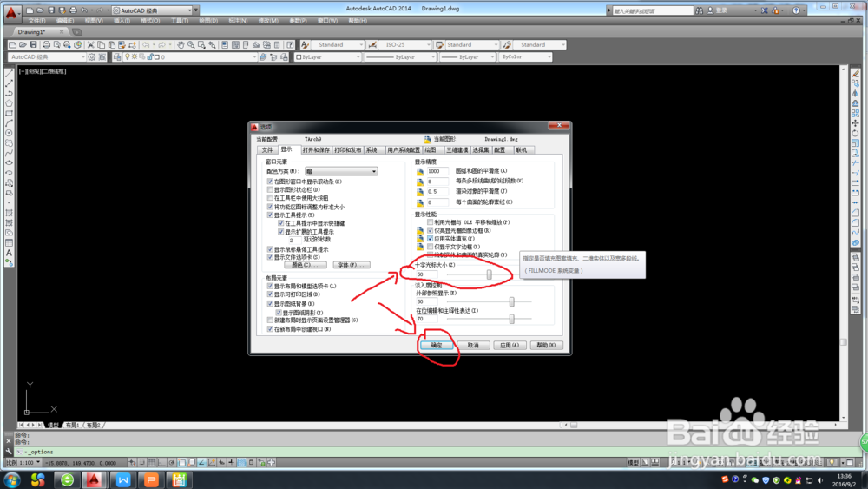Toggle 在新布局中创建视口 checkbox
The height and width of the screenshot is (489, 868).
(x=270, y=329)
